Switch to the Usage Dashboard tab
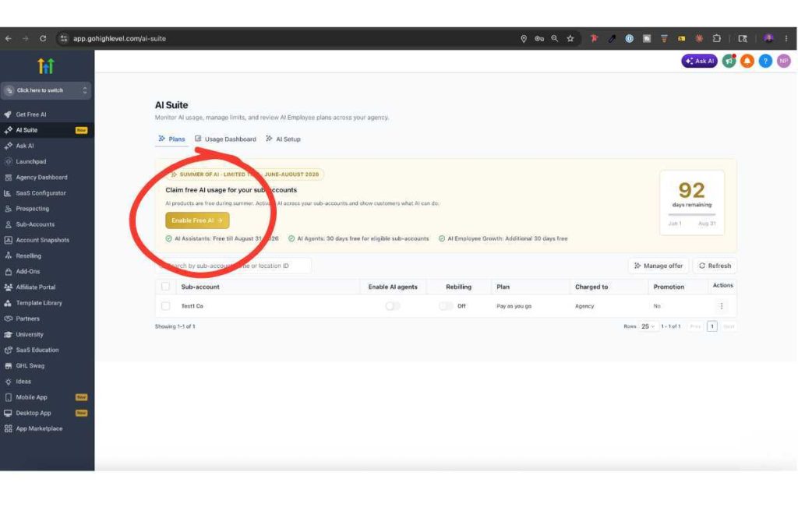 click(225, 139)
